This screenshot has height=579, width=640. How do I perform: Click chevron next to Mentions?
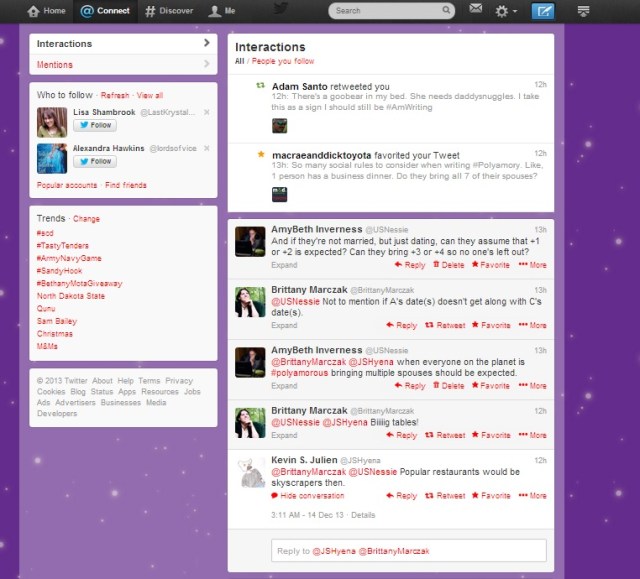pos(207,64)
